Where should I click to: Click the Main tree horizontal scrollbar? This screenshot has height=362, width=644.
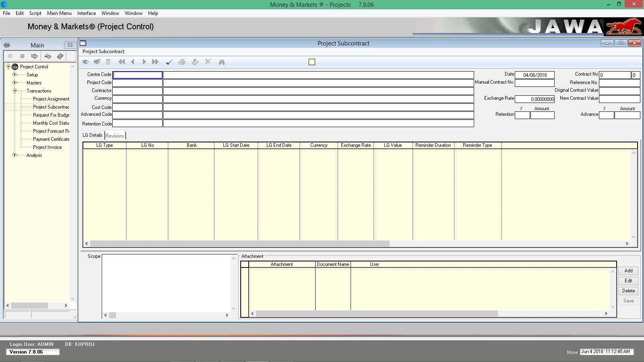pyautogui.click(x=37, y=306)
